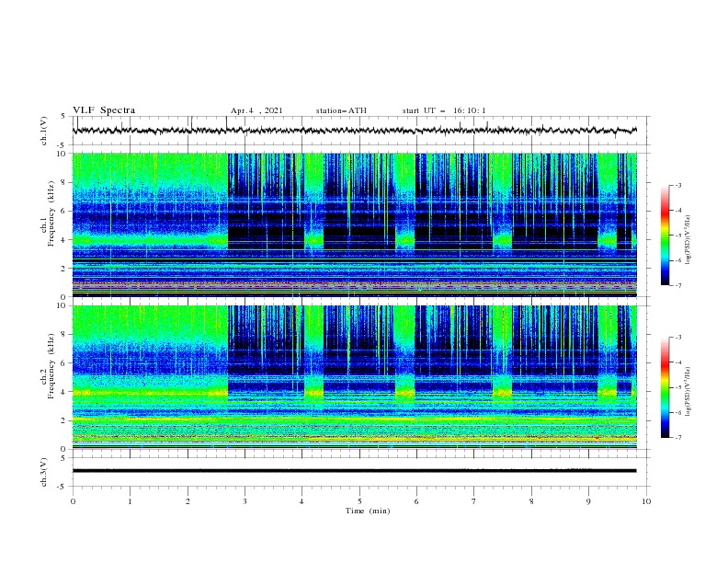Click the "start UT = 16:10:1" text
728x563 pixels.
pos(444,110)
